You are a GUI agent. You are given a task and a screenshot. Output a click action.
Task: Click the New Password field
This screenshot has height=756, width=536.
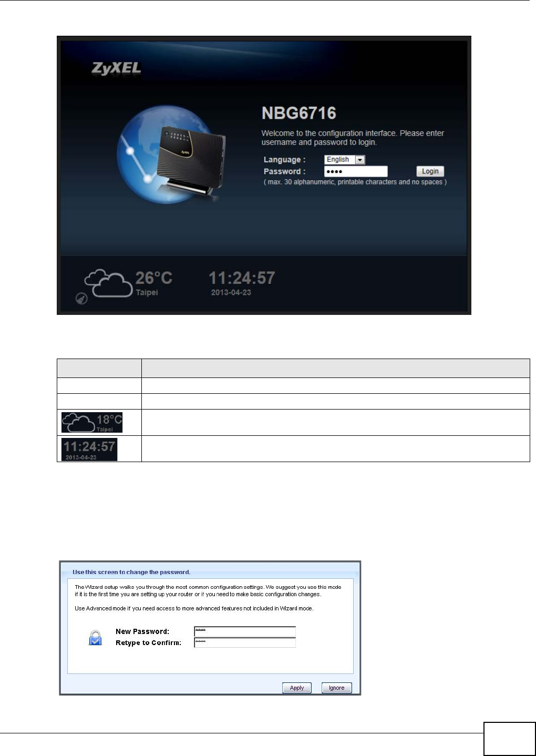click(x=245, y=631)
